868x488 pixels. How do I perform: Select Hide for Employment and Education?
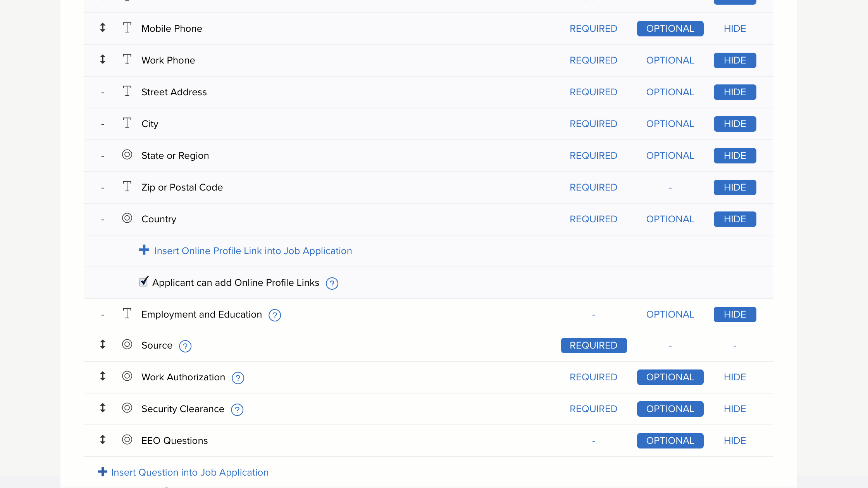click(x=735, y=314)
